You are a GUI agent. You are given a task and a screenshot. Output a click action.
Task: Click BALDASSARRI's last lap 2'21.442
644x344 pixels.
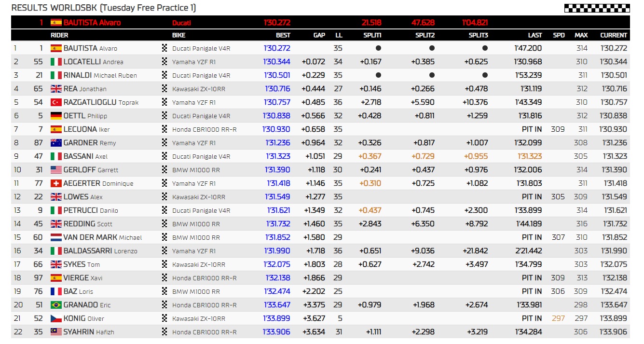[529, 251]
